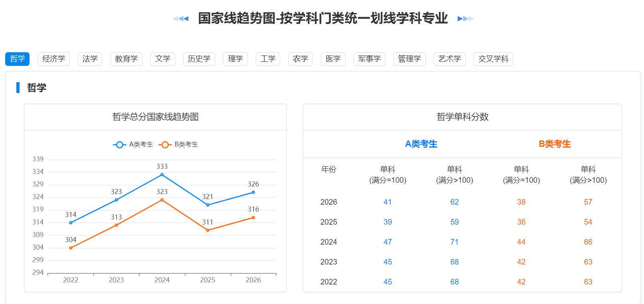The image size is (644, 304).
Task: Select the 管理学 tab
Action: point(409,59)
